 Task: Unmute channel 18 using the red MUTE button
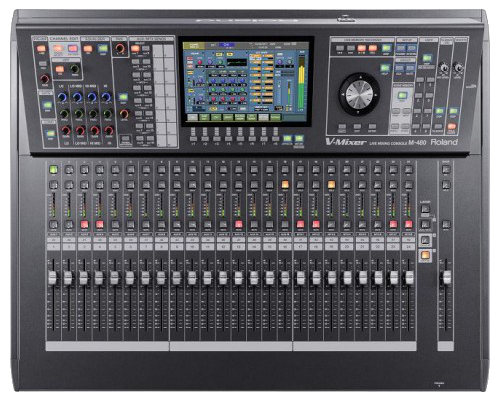(316, 224)
